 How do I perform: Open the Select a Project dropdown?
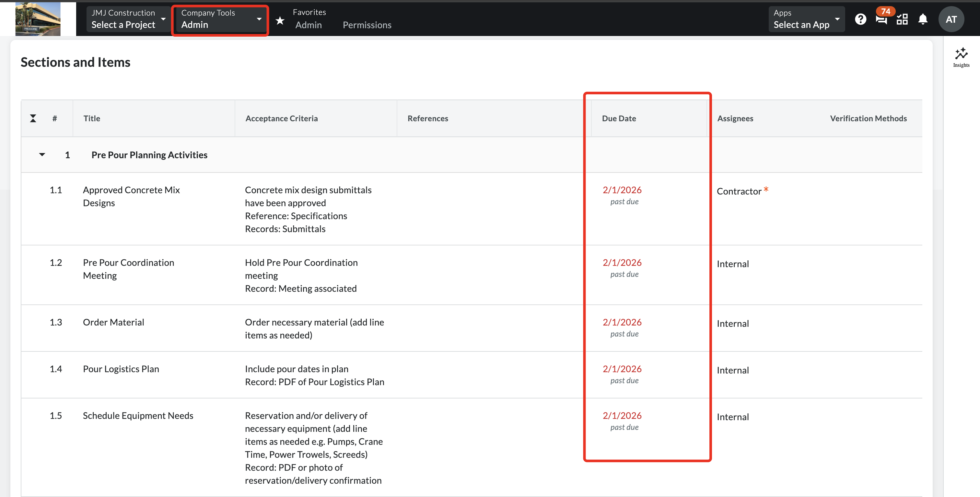tap(128, 19)
